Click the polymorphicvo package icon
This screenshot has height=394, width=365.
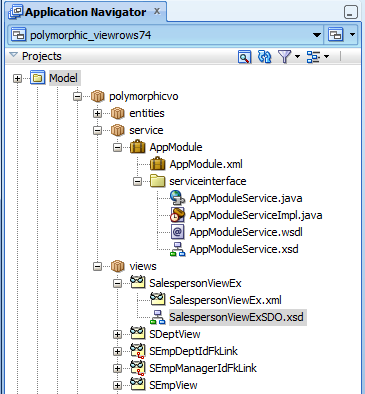[97, 96]
